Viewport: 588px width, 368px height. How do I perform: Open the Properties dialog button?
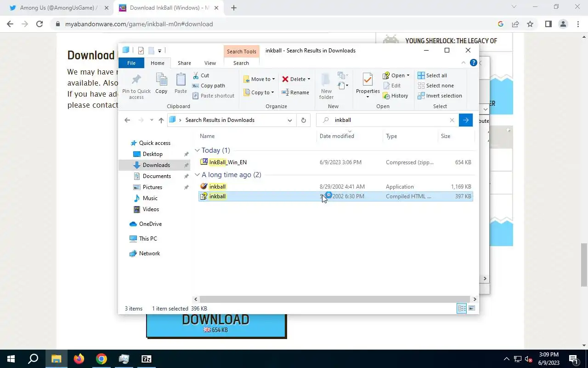pos(367,86)
